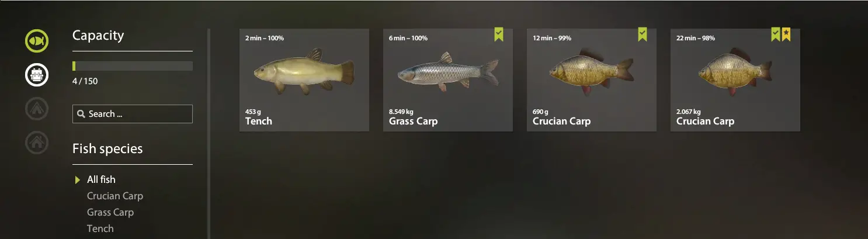The width and height of the screenshot is (868, 239).
Task: Click the 690 g Crucian Carp bookmark badge
Action: 642,34
